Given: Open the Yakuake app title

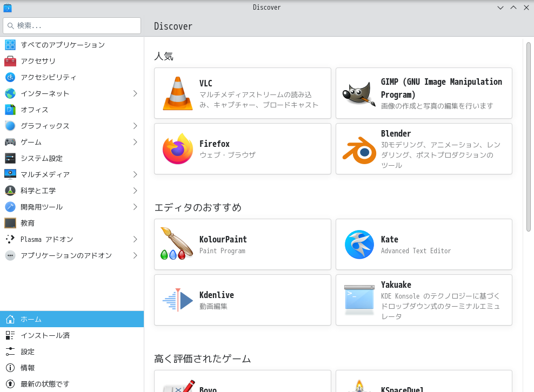Looking at the screenshot, I should tap(396, 285).
